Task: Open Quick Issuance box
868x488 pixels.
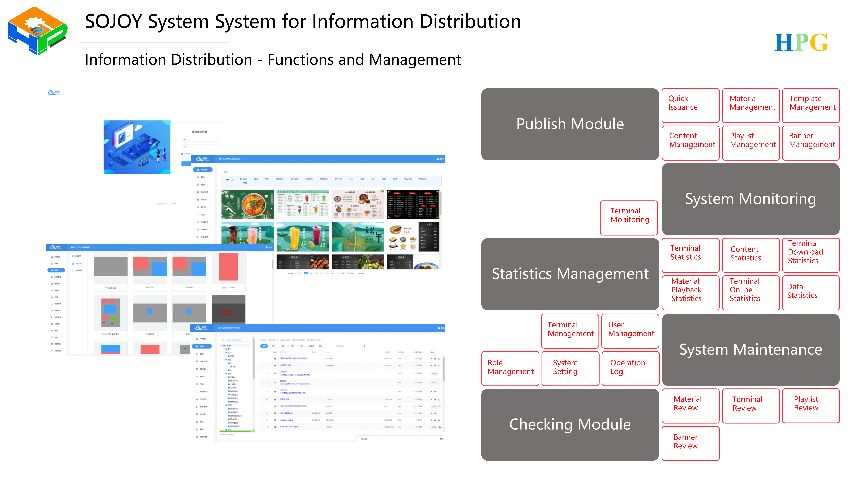Action: click(690, 105)
